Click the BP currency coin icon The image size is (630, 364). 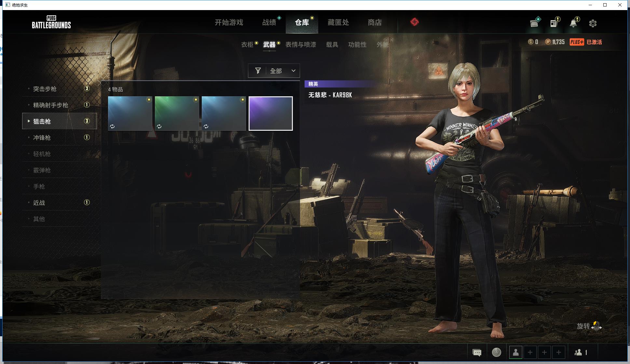pos(548,42)
